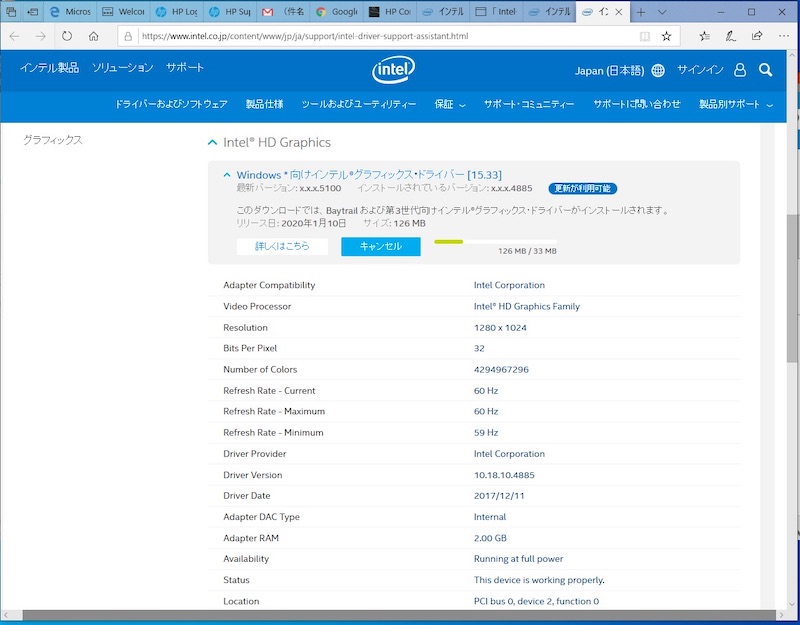Select グラフィックス in the sidebar

[53, 140]
